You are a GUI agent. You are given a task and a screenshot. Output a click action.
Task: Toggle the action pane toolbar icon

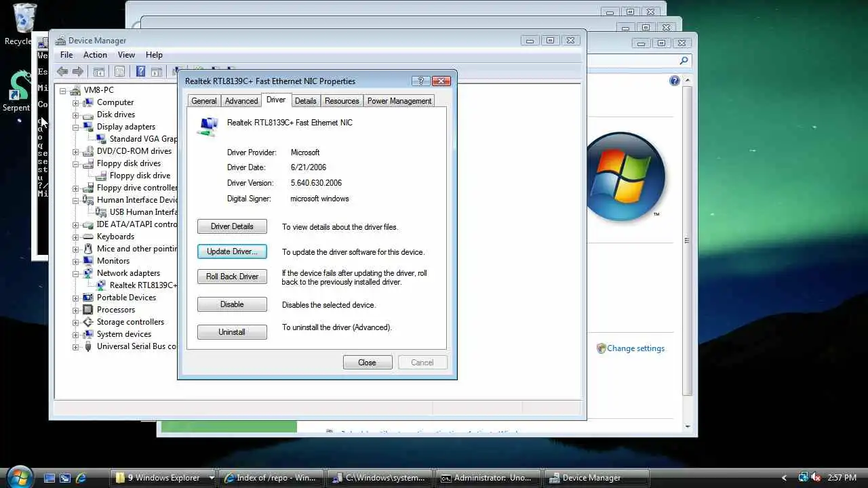coord(157,71)
